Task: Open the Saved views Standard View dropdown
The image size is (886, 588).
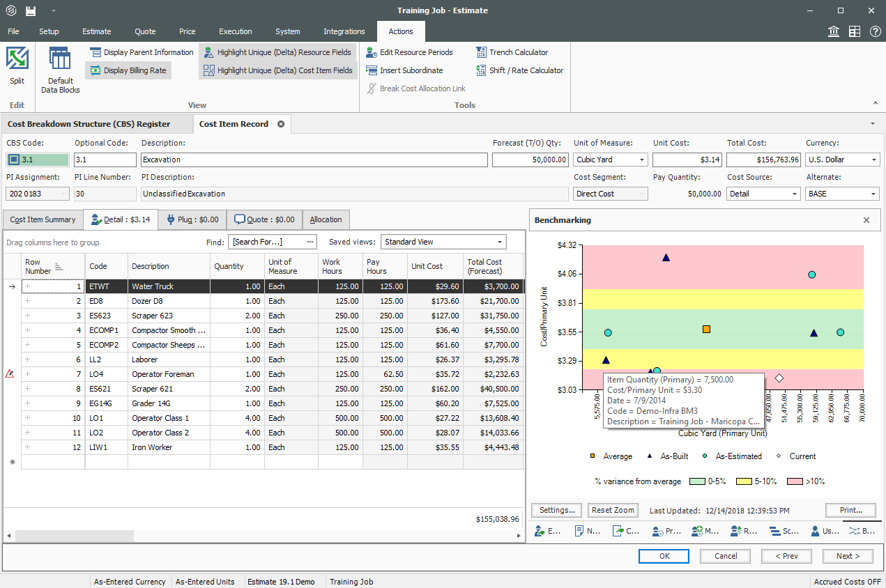Action: 500,242
